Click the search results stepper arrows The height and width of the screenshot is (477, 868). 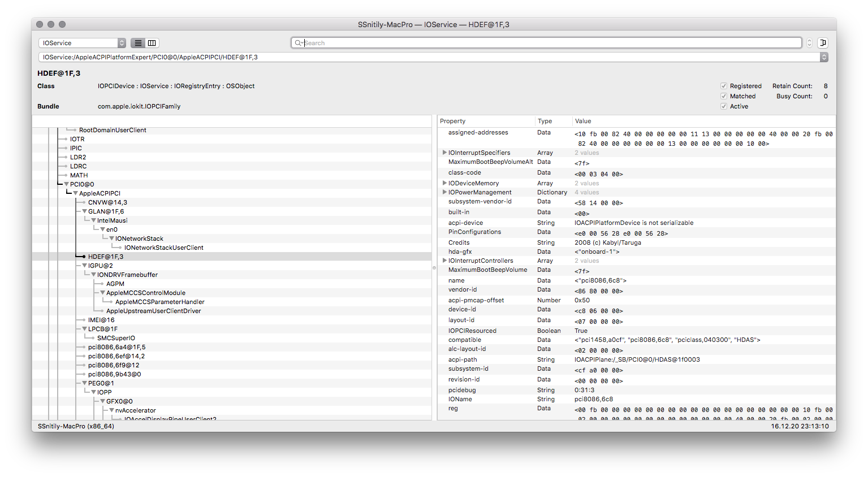coord(809,43)
